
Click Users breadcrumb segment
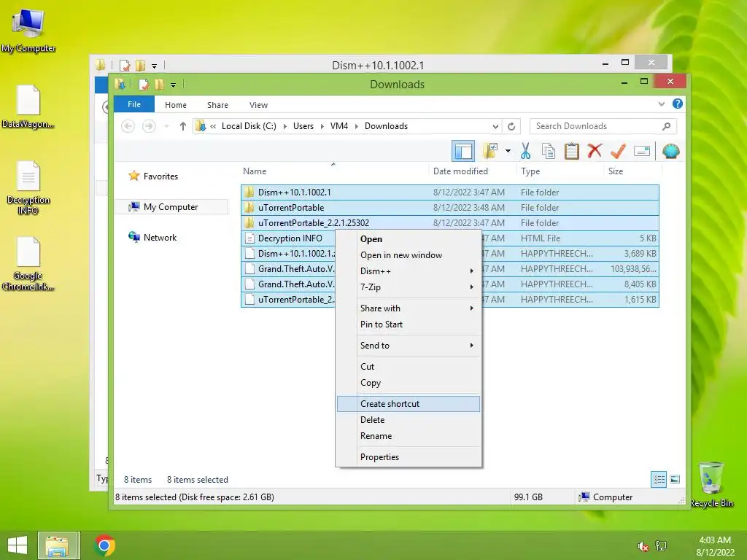click(303, 126)
